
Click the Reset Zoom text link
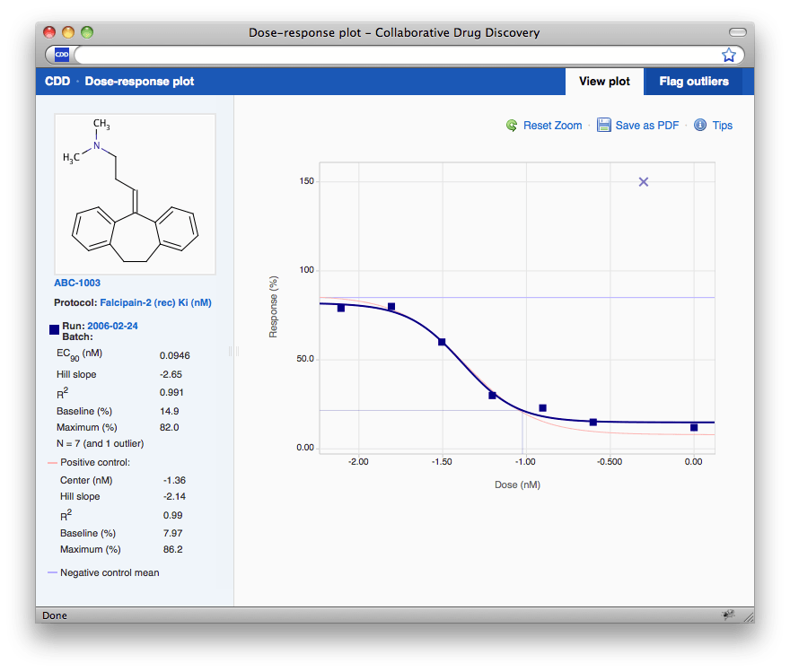(553, 126)
